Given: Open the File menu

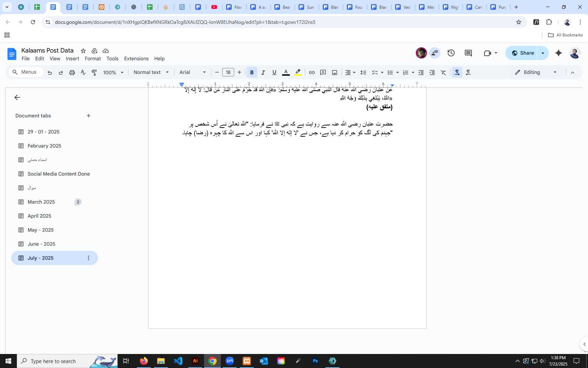Looking at the screenshot, I should click(26, 59).
